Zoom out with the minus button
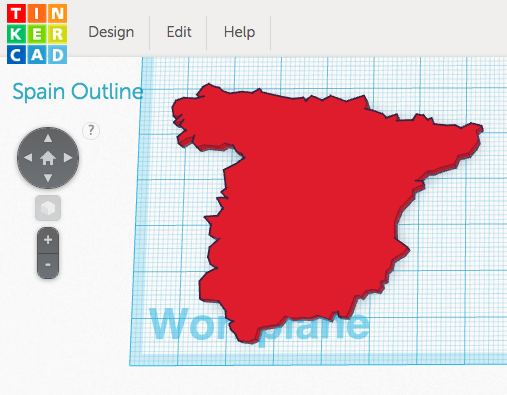507x395 pixels. point(48,265)
